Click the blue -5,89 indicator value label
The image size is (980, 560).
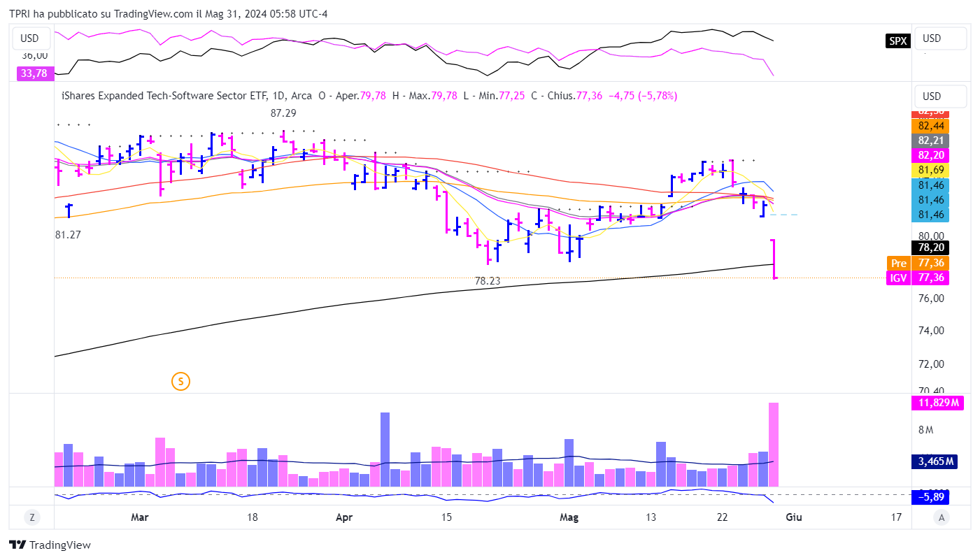937,497
